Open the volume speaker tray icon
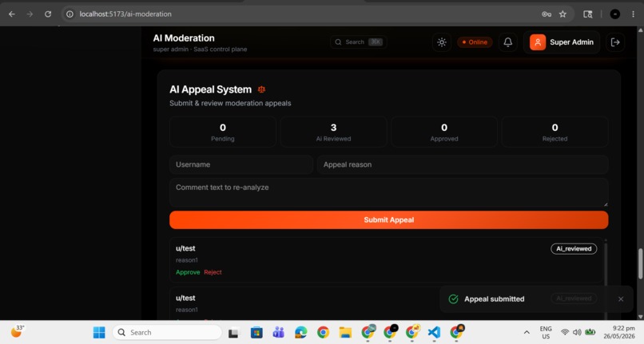Image resolution: width=644 pixels, height=344 pixels. [577, 332]
